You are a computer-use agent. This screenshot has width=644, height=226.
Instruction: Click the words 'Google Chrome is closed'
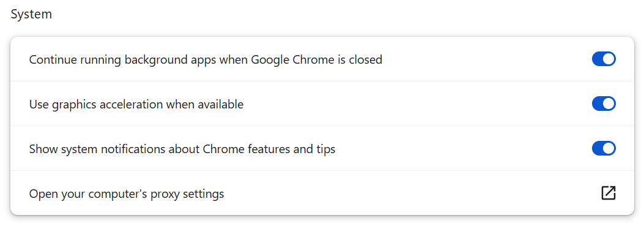(x=317, y=59)
